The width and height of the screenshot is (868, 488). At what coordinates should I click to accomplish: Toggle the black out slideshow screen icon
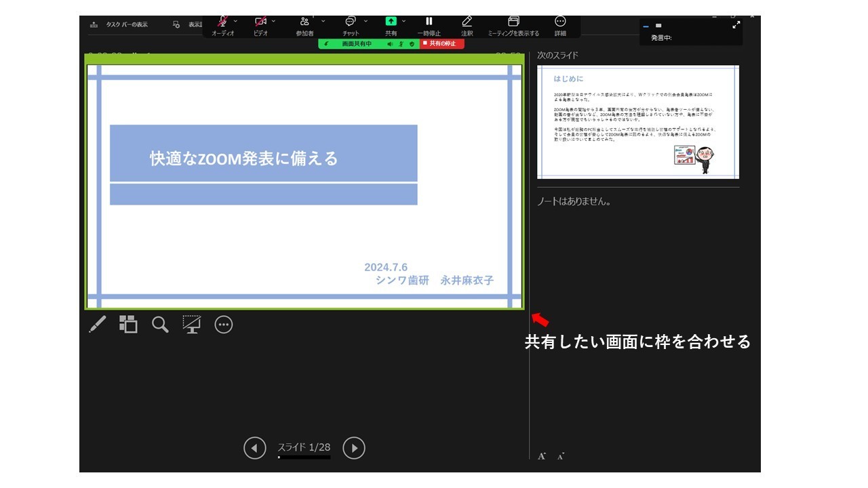192,324
